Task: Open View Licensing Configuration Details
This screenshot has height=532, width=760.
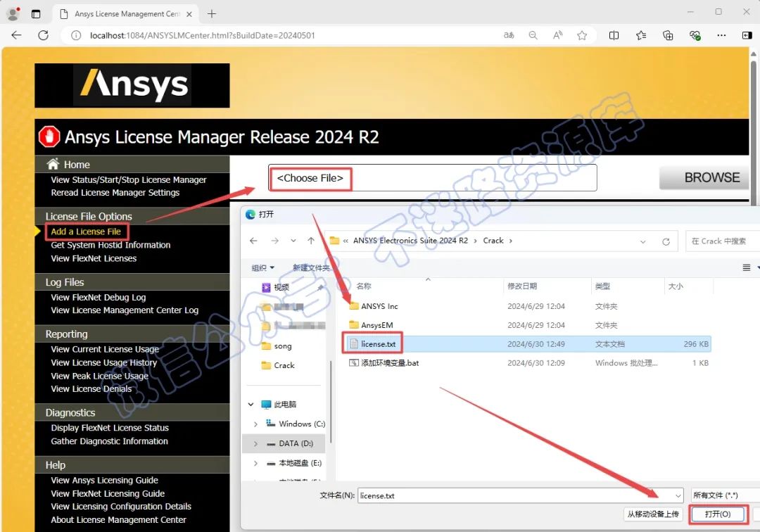Action: pos(121,507)
